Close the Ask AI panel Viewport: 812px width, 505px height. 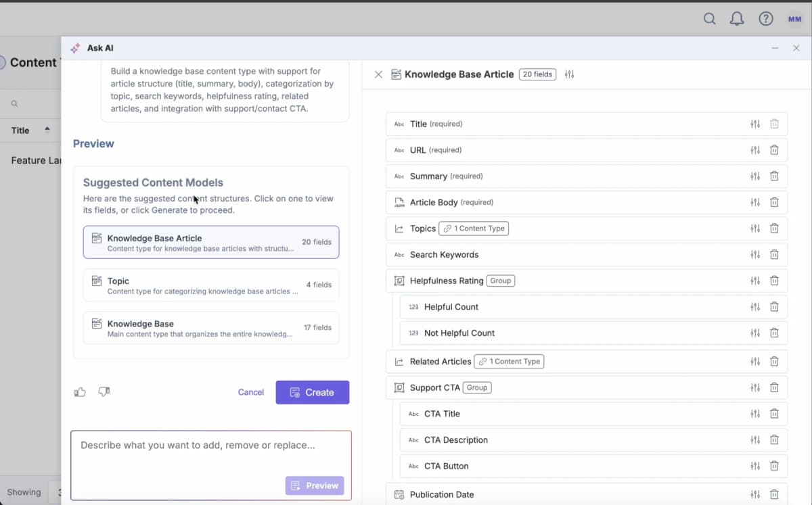(x=796, y=48)
